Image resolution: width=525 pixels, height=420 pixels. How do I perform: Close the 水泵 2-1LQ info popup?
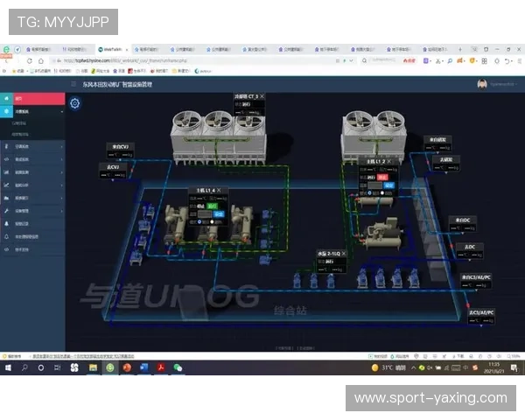(x=346, y=252)
